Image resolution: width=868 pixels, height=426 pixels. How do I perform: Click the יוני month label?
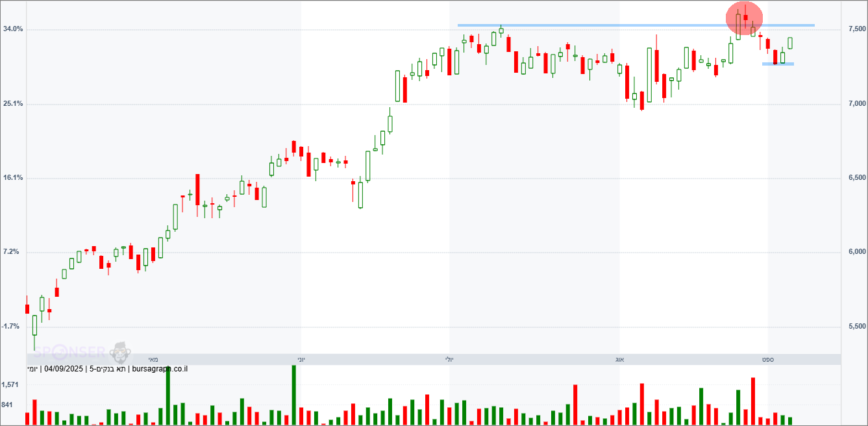[x=301, y=359]
